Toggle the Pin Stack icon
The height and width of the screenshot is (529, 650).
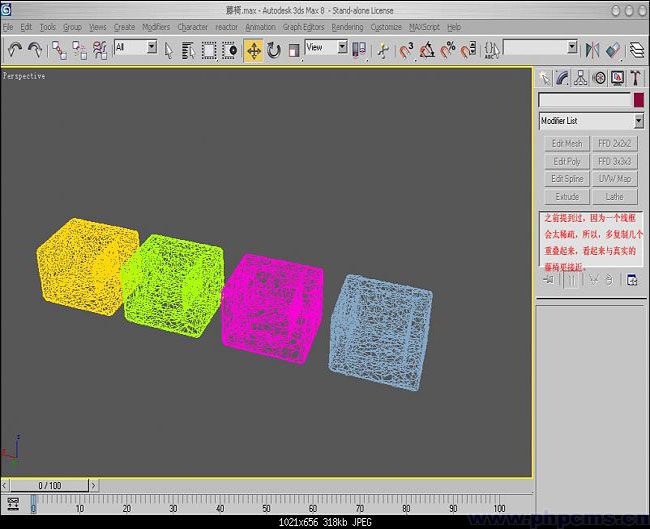(550, 280)
